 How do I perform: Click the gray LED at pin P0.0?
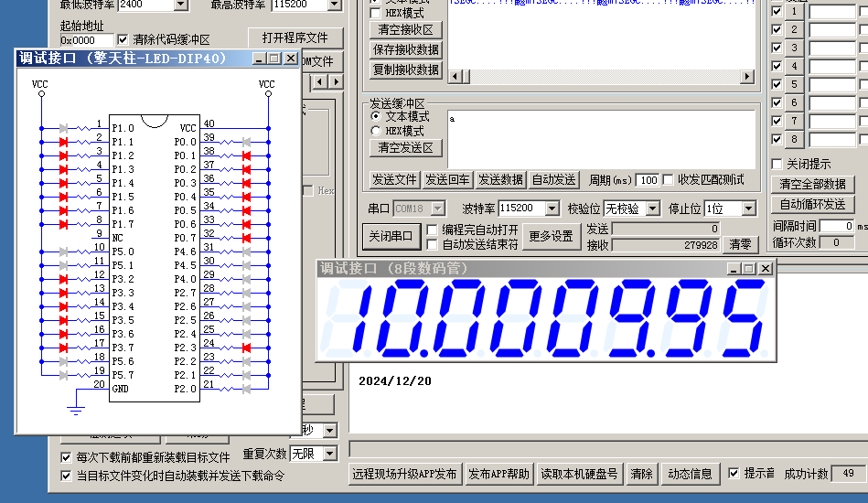[x=245, y=142]
